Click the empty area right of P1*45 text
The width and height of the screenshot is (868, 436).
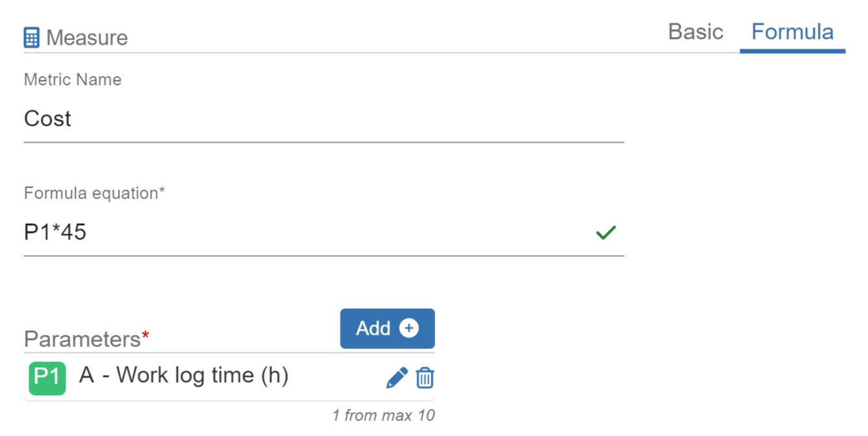pyautogui.click(x=337, y=232)
